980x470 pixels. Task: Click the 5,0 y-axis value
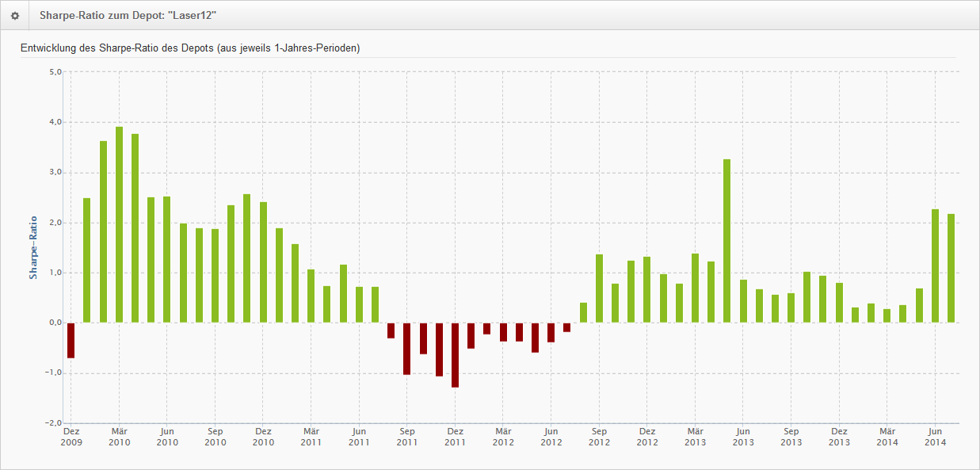pos(55,72)
